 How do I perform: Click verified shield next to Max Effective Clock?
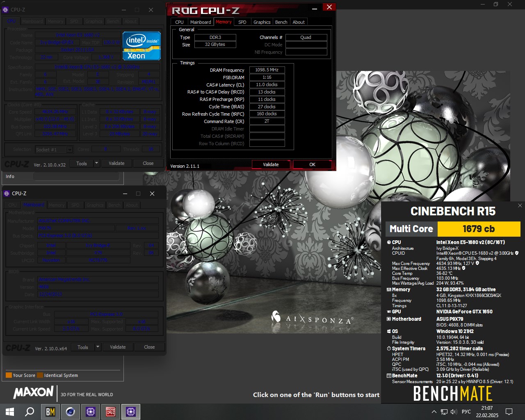tap(464, 268)
